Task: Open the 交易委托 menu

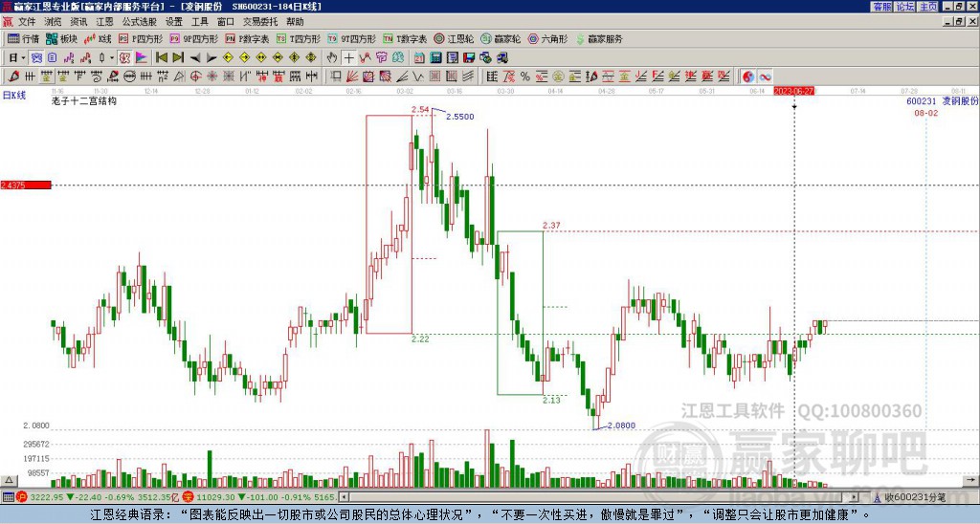Action: point(260,22)
